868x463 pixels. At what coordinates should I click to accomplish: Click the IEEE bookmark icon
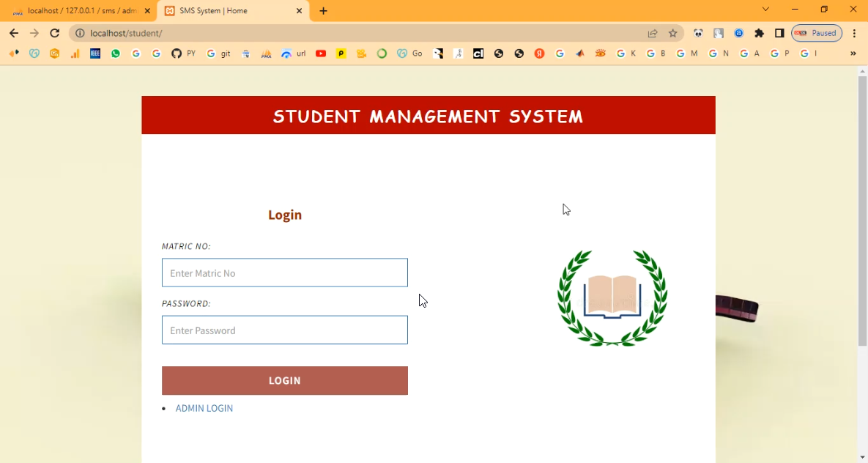95,53
